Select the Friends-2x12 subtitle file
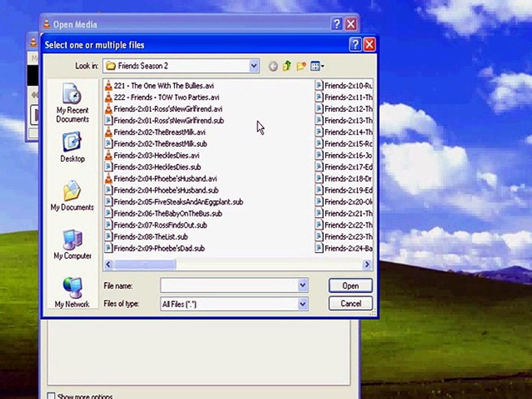This screenshot has height=399, width=532. pos(344,109)
